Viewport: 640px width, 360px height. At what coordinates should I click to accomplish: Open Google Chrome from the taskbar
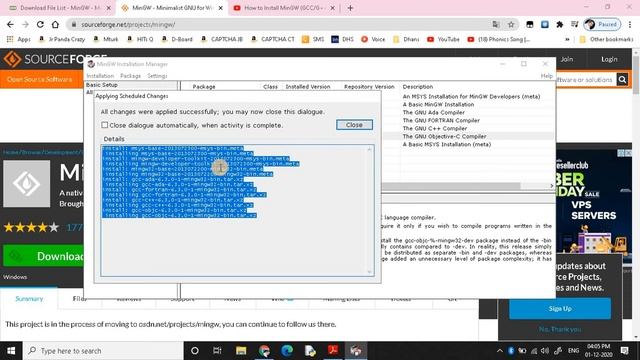[264, 351]
